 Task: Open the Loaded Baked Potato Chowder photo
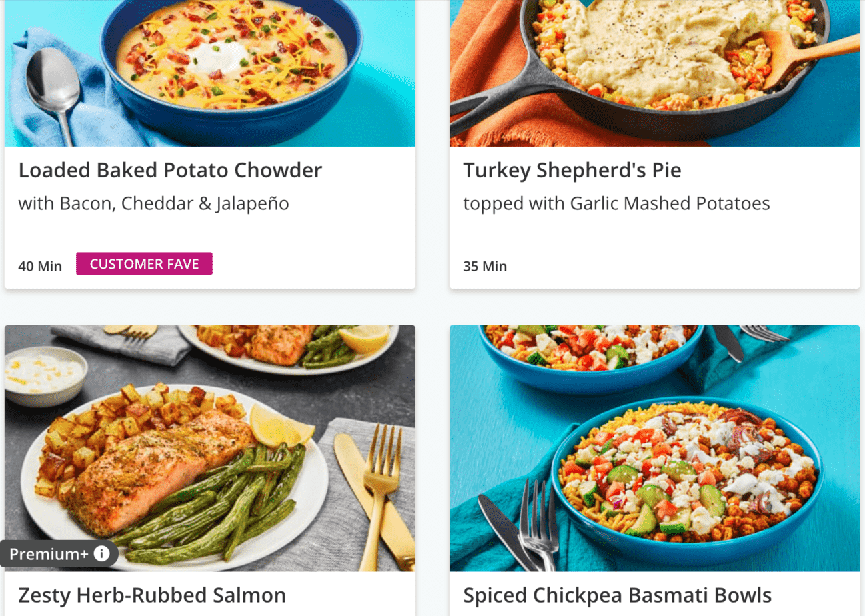pyautogui.click(x=210, y=73)
